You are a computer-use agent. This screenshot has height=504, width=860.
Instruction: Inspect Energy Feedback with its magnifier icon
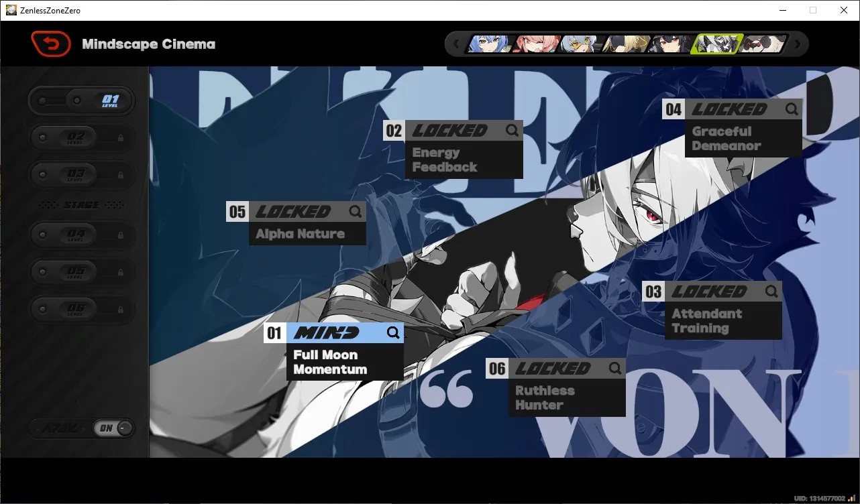click(x=513, y=130)
